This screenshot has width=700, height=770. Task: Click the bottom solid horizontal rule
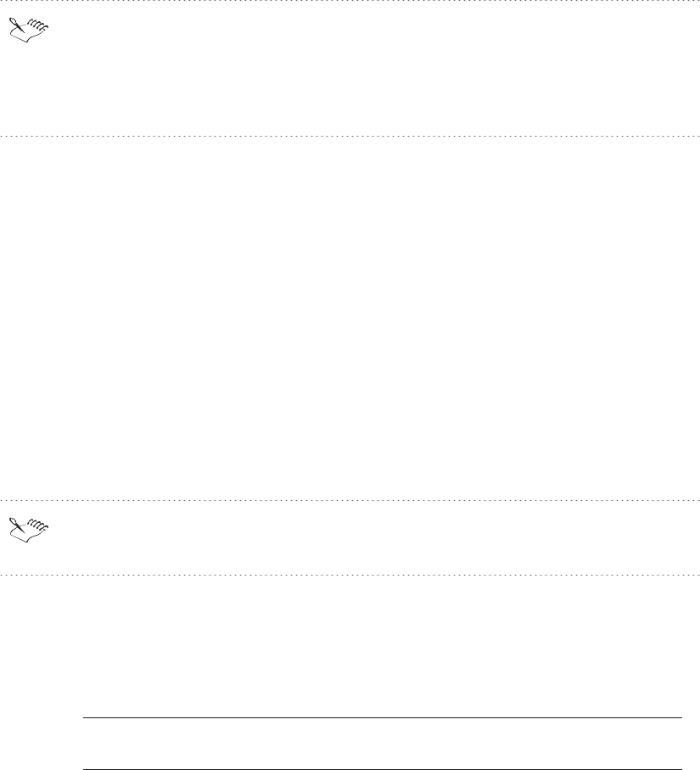(x=382, y=769)
